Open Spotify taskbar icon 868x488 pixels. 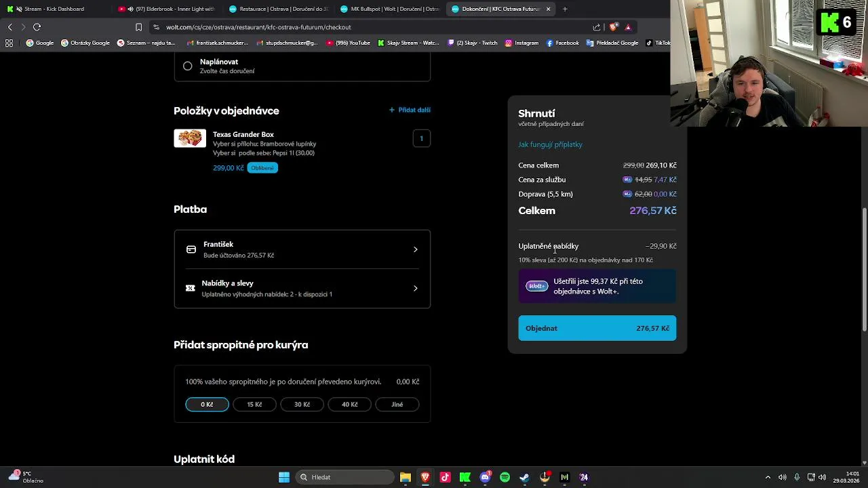tap(505, 477)
